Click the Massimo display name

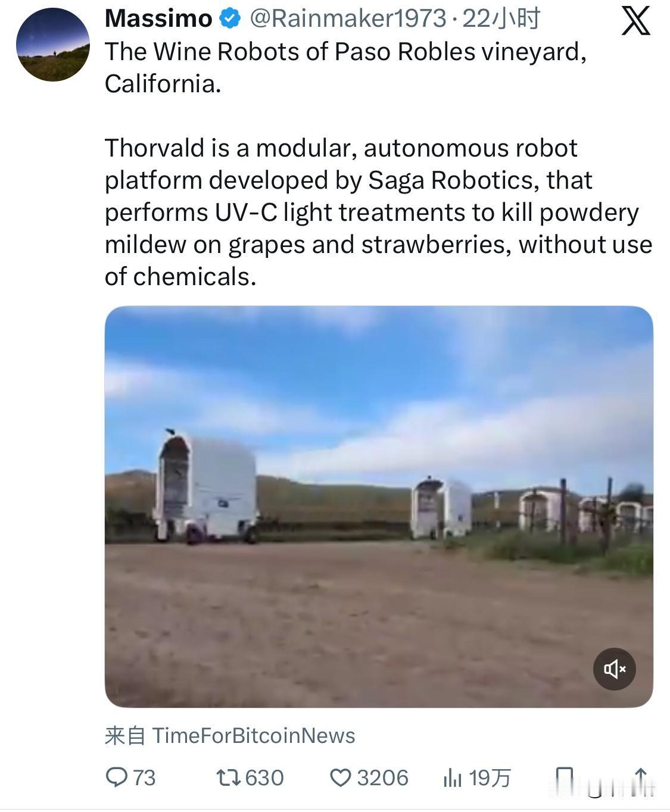pyautogui.click(x=158, y=19)
